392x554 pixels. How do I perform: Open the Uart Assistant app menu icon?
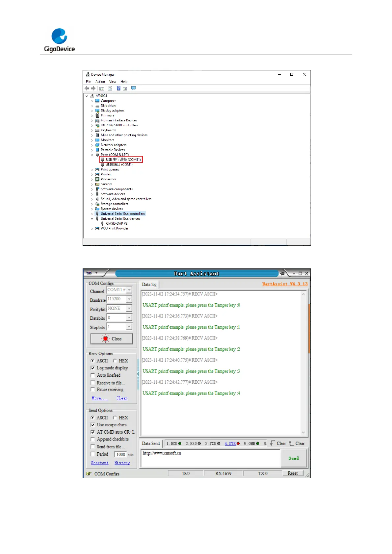(89, 273)
